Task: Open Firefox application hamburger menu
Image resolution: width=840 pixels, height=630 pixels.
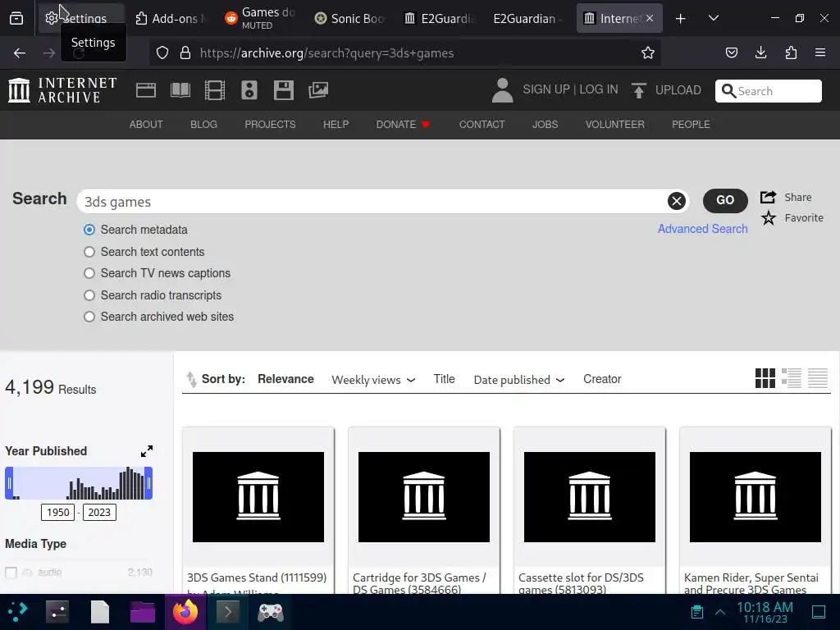Action: point(820,52)
